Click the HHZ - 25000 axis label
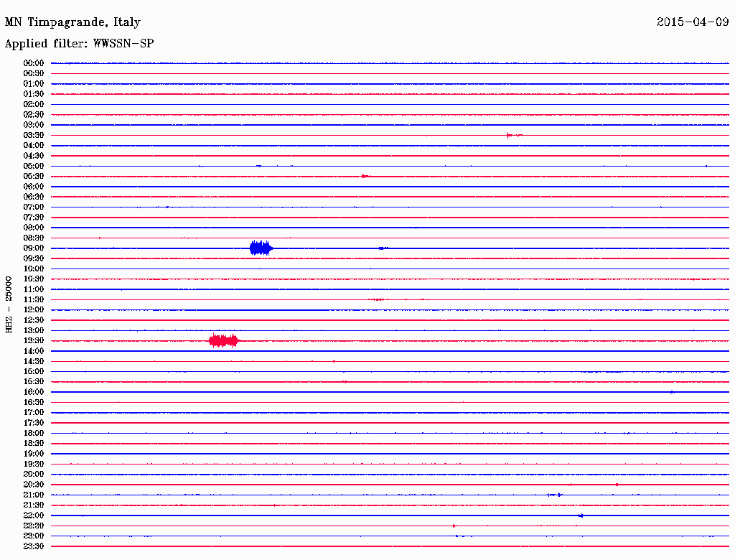This screenshot has height=560, width=735. (x=9, y=304)
